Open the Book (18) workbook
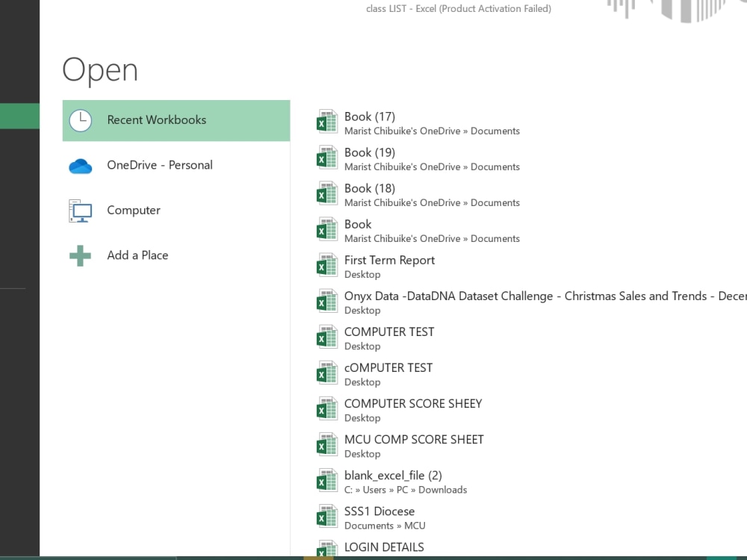747x560 pixels. click(x=370, y=189)
